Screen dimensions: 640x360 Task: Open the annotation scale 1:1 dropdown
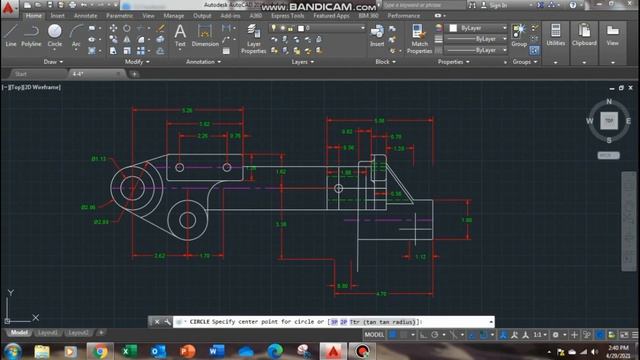(x=540, y=335)
